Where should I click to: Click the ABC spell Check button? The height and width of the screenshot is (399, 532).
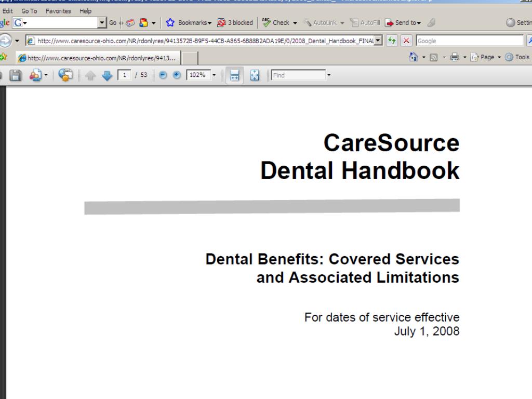coord(276,23)
